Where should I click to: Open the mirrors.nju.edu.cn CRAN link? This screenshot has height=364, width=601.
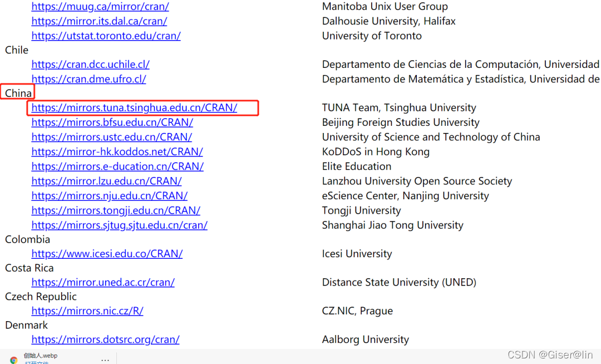click(x=110, y=196)
